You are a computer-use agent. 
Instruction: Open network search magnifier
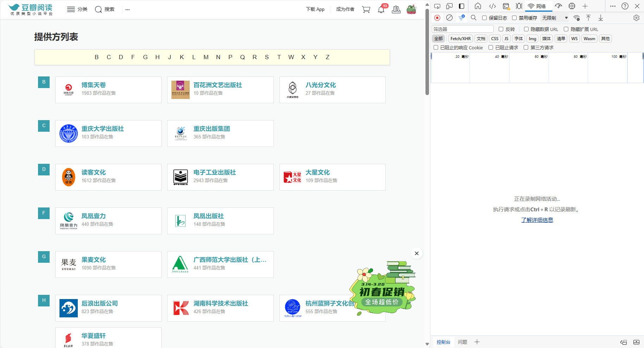474,18
